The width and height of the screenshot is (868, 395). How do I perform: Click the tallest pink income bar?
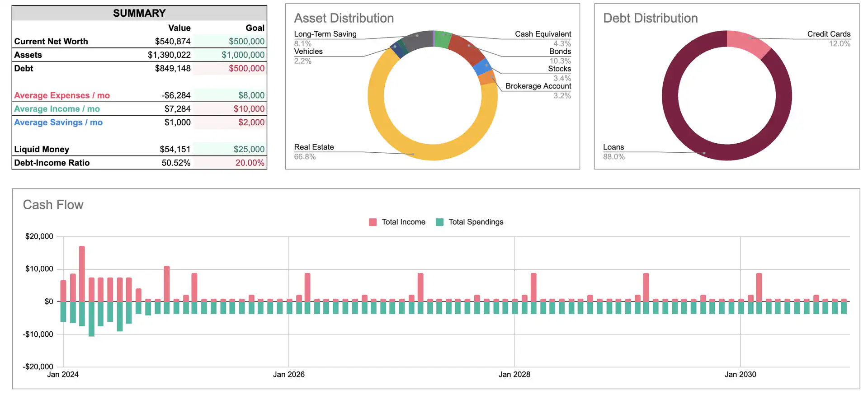point(82,273)
